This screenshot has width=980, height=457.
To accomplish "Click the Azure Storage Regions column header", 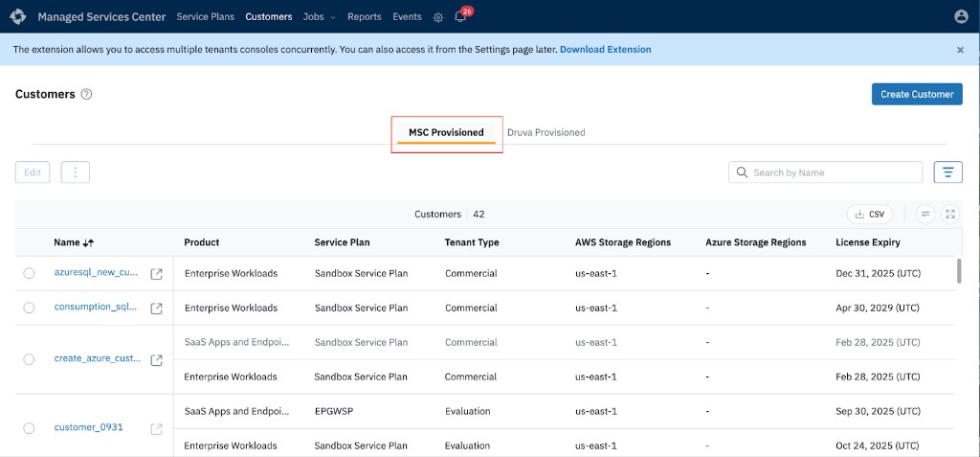I will coord(756,242).
